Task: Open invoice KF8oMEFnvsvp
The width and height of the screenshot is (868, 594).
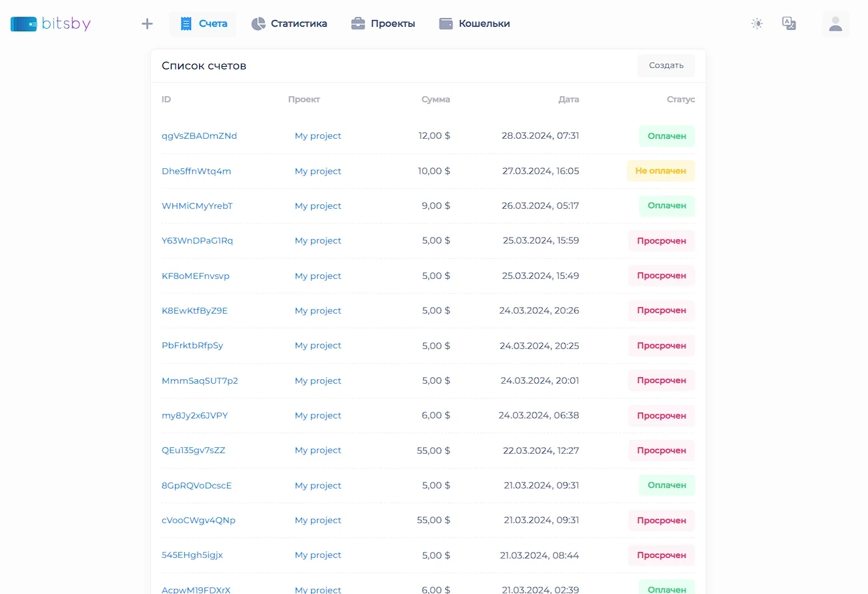Action: [196, 276]
